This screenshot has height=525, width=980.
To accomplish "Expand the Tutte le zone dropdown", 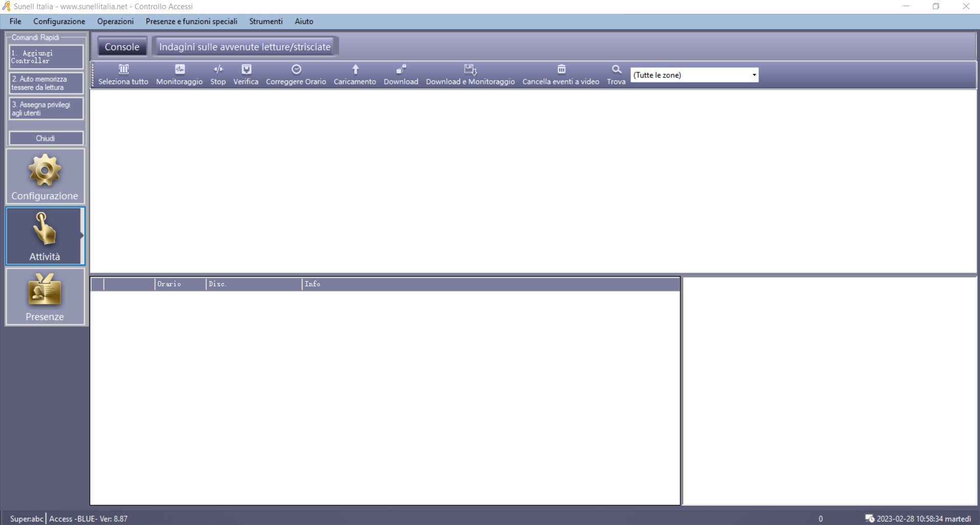I will pyautogui.click(x=754, y=75).
